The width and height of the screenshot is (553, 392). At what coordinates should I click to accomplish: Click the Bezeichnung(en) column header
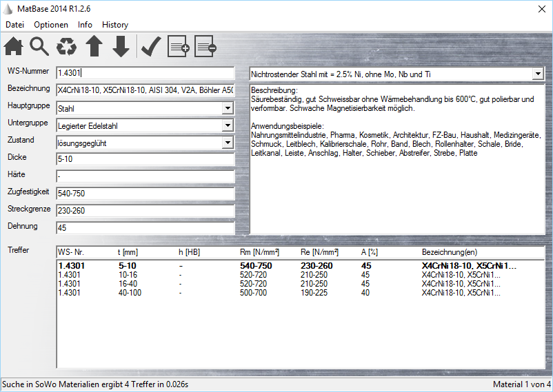tap(450, 252)
